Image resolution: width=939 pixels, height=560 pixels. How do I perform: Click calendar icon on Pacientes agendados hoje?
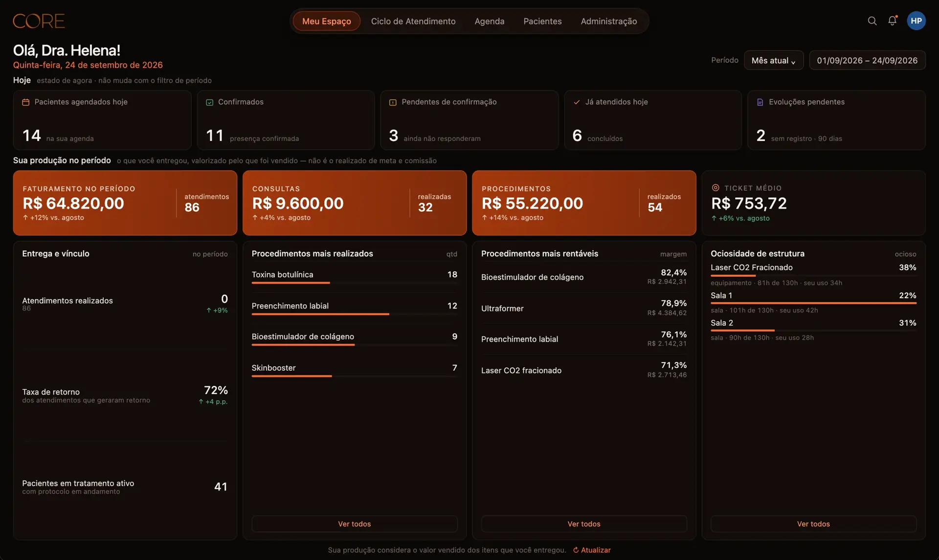pos(26,102)
